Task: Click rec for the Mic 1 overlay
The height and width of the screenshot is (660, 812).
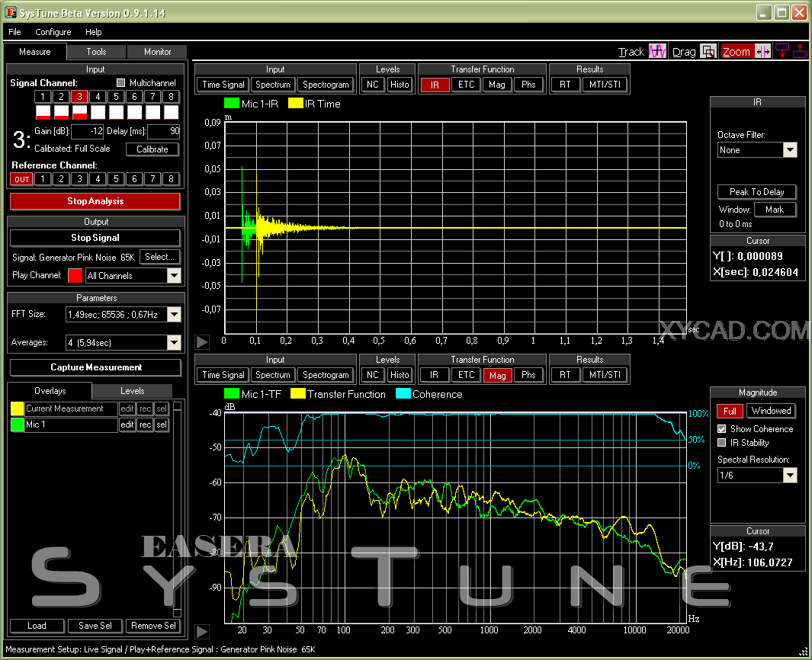Action: [x=146, y=425]
